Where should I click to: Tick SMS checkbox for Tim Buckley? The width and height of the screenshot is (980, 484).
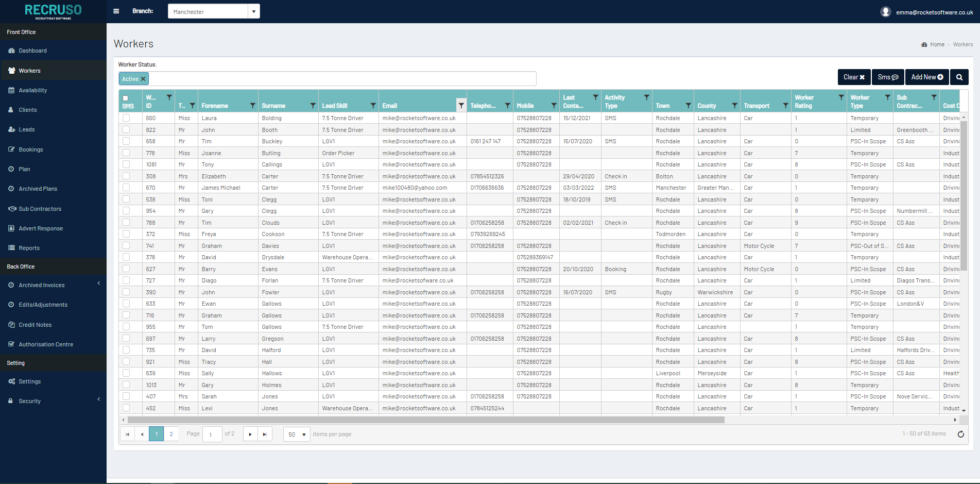126,141
